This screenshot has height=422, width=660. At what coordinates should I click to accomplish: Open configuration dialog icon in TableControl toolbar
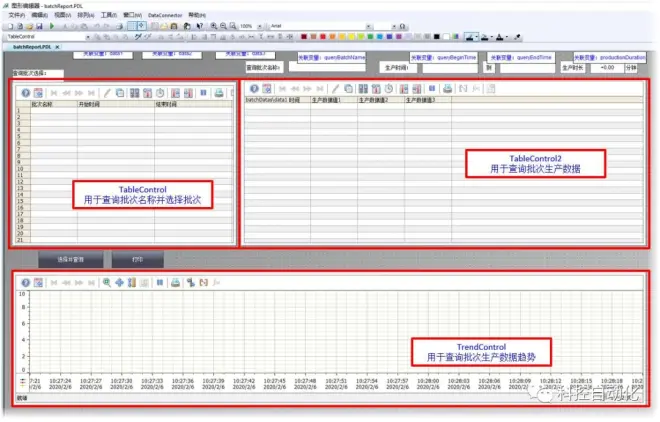point(38,93)
